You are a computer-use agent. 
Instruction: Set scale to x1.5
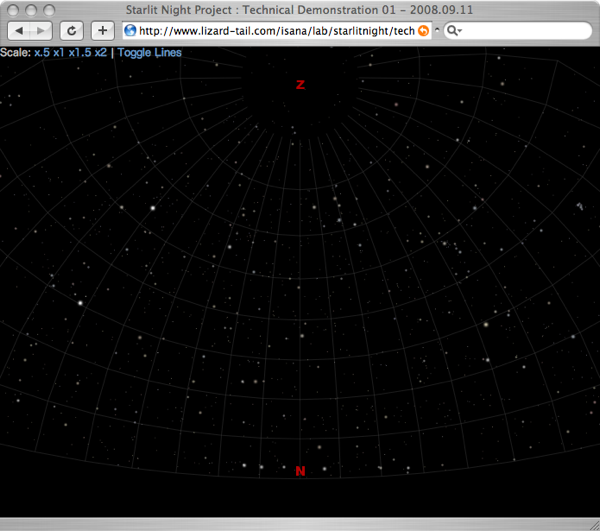(x=80, y=52)
